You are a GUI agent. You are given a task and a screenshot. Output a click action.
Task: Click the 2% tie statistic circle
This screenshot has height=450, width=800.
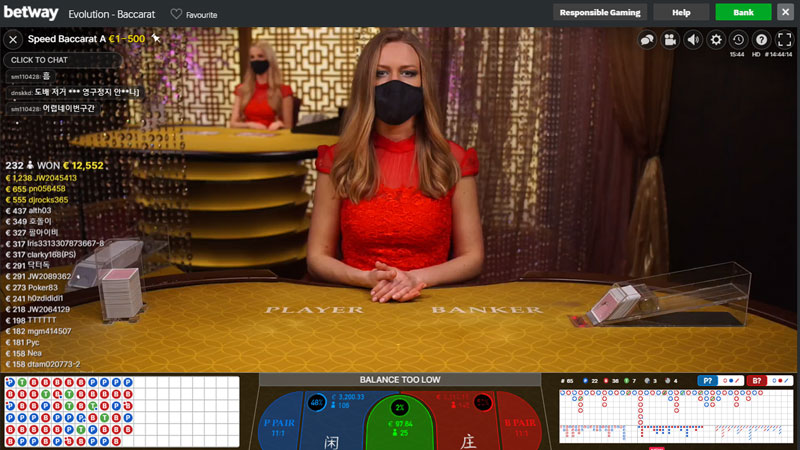[399, 407]
